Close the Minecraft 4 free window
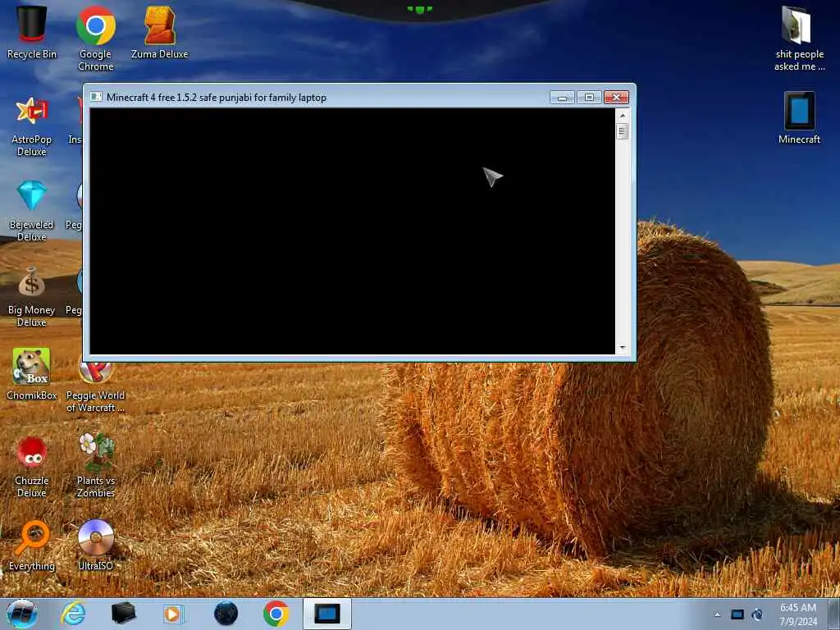 click(616, 98)
